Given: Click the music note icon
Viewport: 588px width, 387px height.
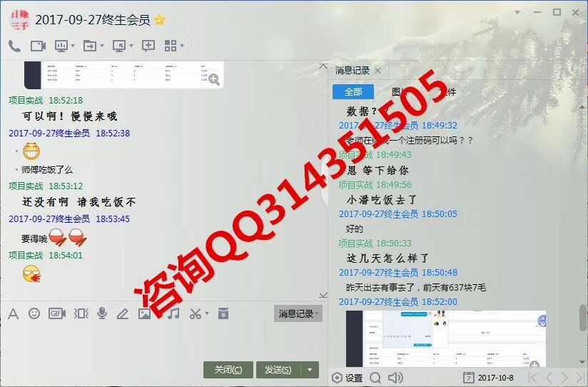Looking at the screenshot, I should point(173,313).
